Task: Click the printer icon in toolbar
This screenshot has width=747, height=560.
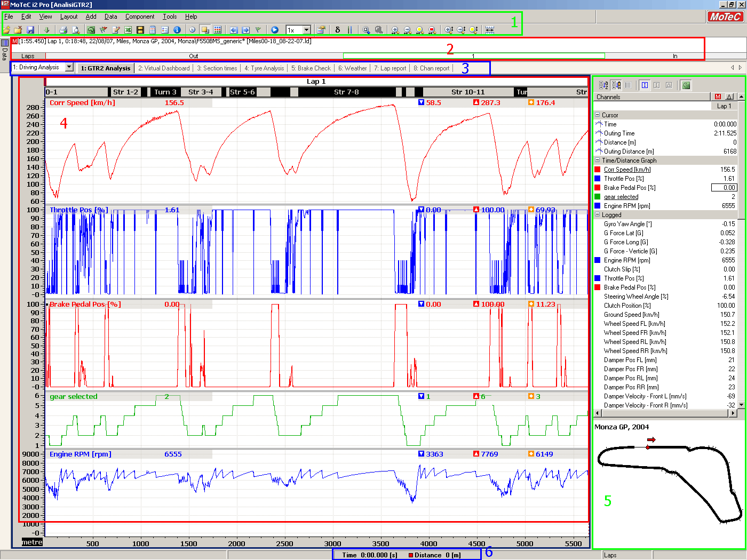Action: 63,30
